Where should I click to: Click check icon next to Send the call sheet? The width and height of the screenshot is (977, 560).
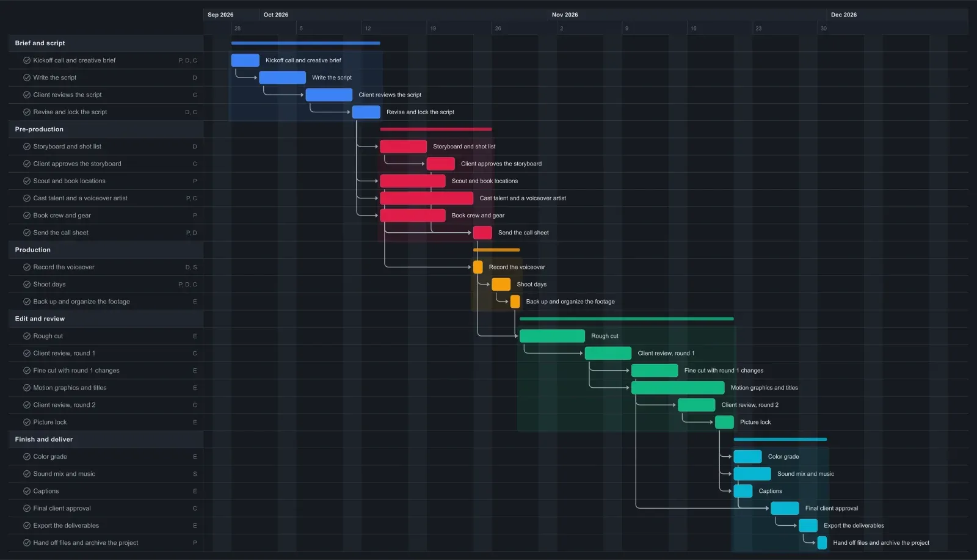pos(27,233)
